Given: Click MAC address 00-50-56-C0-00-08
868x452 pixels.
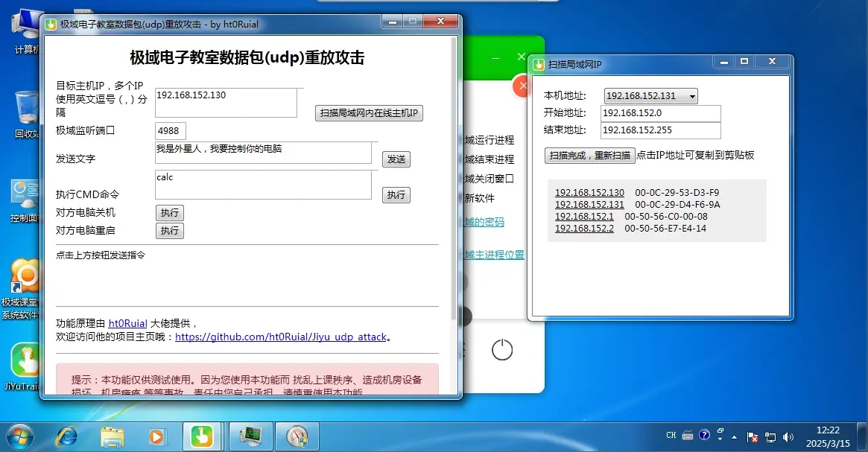Looking at the screenshot, I should 666,216.
